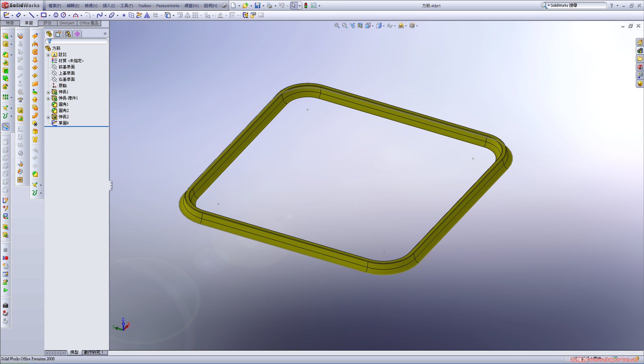Switch to the DimXpert tab
Screen dimensions: 644x364
(x=67, y=23)
